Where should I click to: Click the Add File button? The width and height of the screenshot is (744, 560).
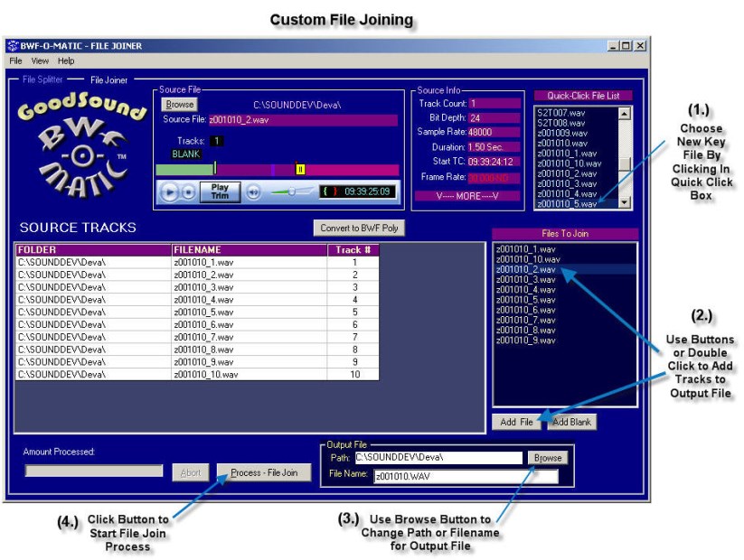516,422
